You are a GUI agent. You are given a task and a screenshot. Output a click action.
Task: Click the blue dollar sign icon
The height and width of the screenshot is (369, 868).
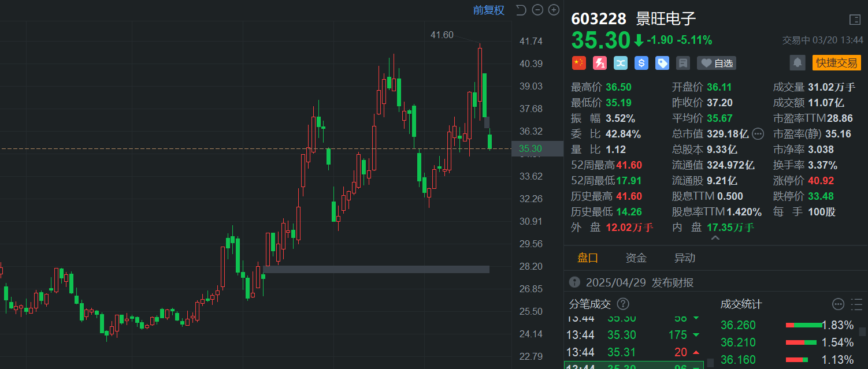tap(641, 63)
